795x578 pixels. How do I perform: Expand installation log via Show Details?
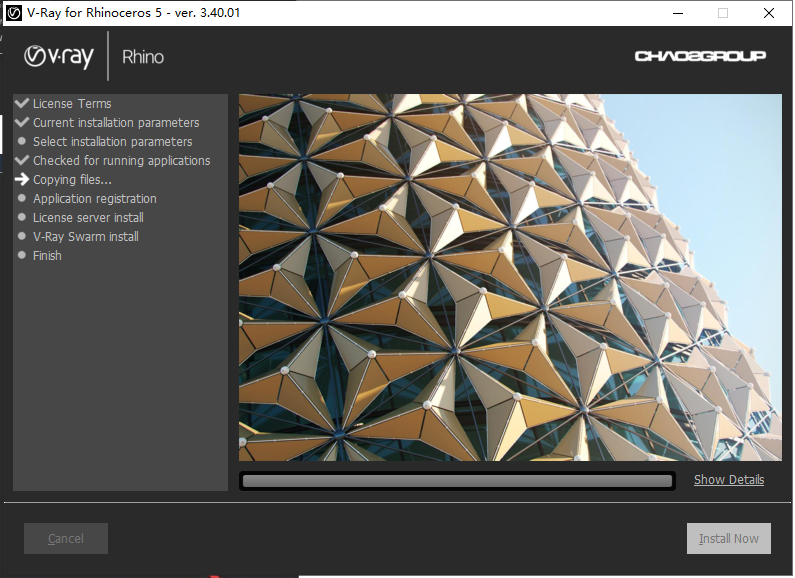[728, 480]
